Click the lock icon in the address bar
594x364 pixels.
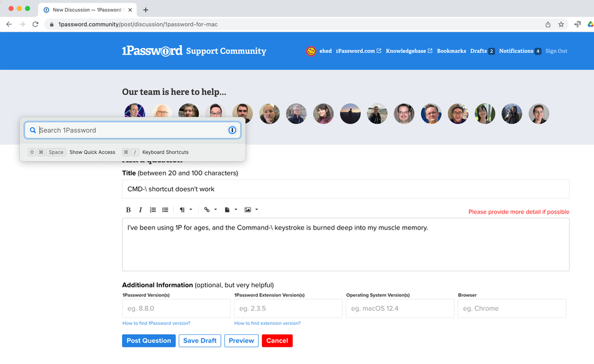click(52, 24)
